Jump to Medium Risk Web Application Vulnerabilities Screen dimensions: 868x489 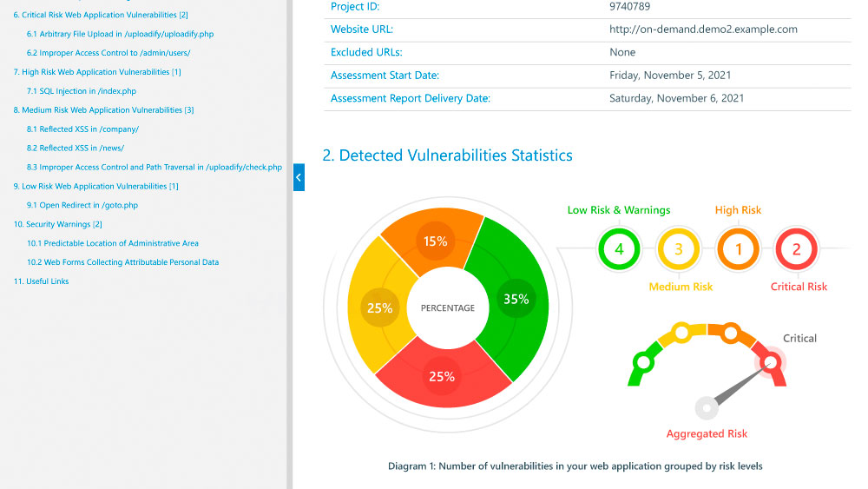tap(103, 110)
